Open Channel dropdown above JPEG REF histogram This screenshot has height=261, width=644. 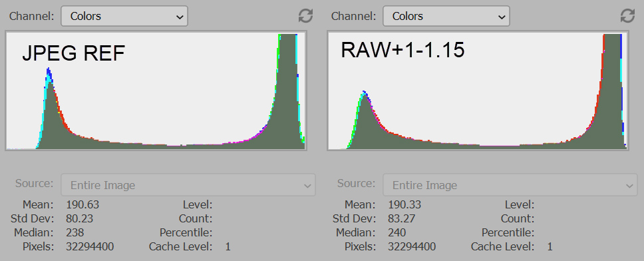click(124, 16)
